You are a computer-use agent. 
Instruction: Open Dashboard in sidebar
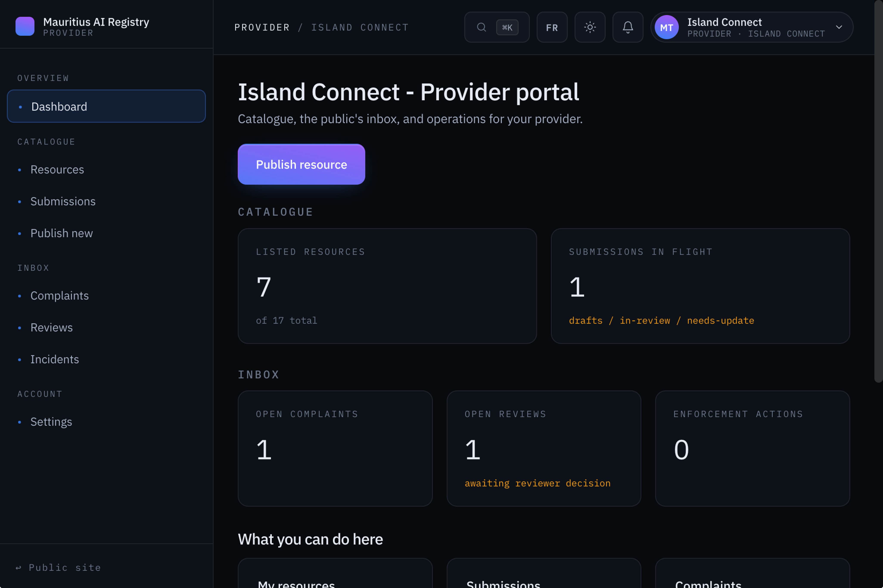pos(106,107)
